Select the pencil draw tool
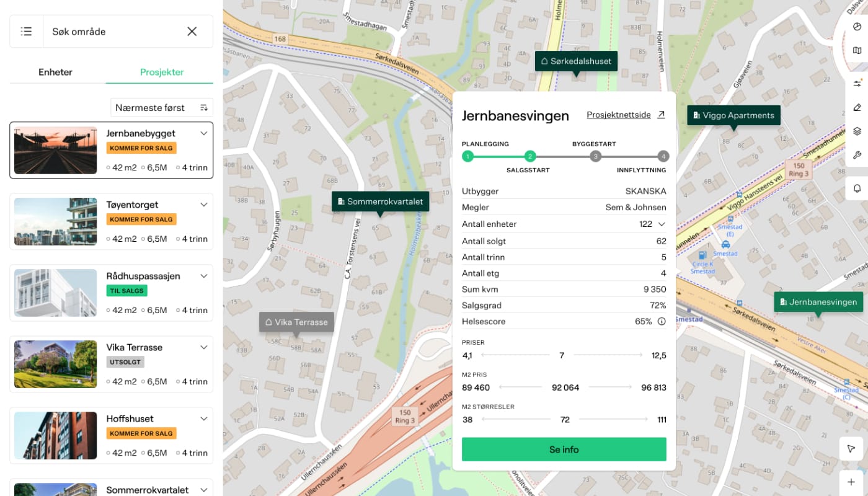868x496 pixels. click(857, 108)
